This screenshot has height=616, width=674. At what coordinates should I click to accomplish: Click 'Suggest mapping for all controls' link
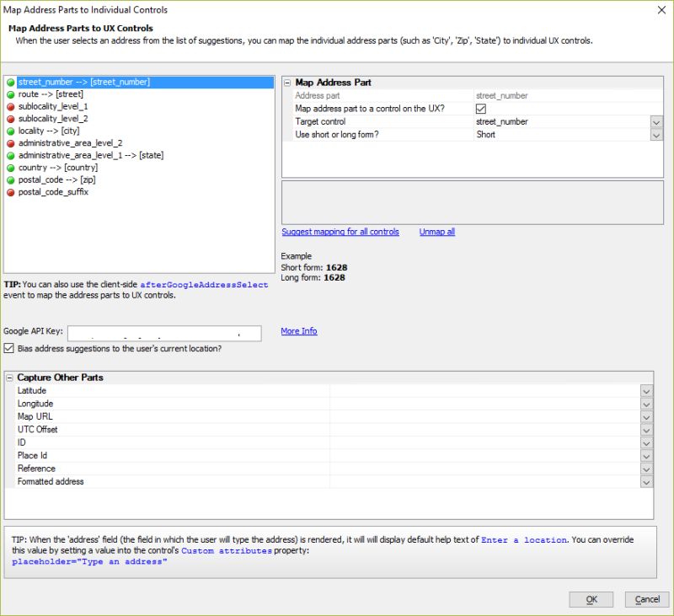coord(340,232)
